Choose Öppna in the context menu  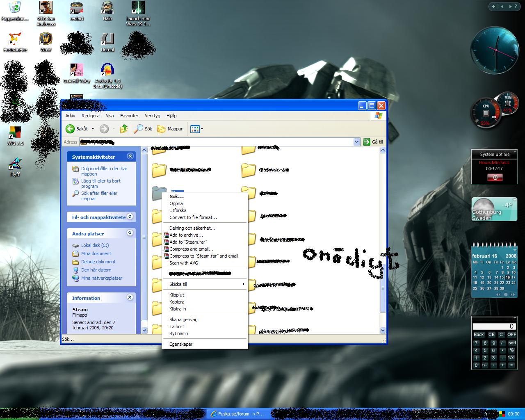(205, 203)
